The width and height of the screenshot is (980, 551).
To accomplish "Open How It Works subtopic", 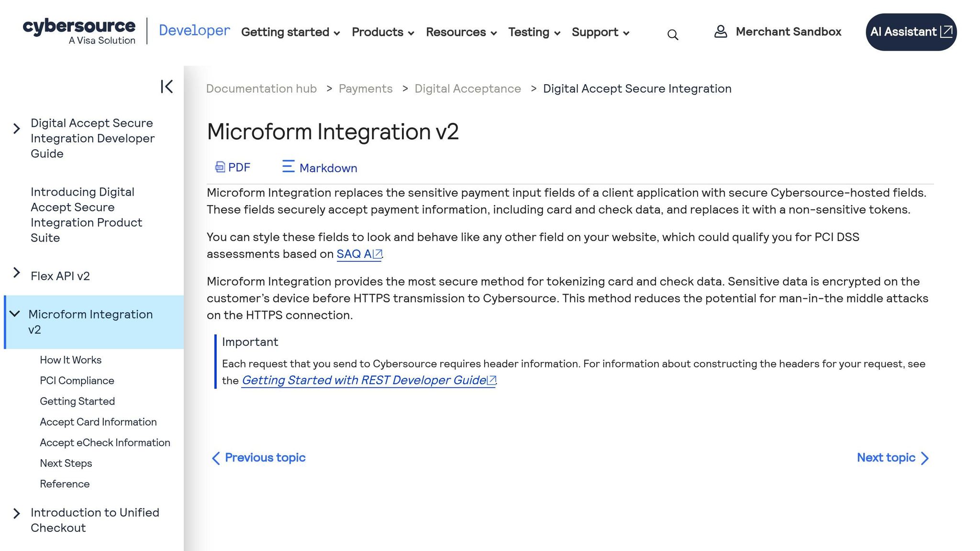I will click(x=71, y=360).
